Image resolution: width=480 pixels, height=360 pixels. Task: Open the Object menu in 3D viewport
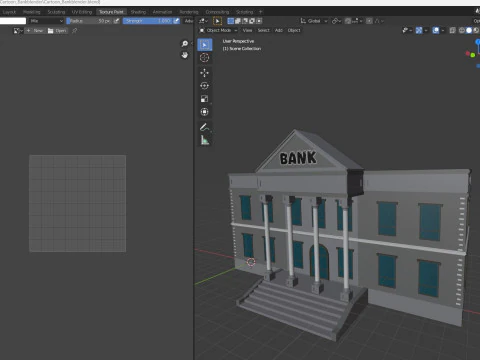click(294, 30)
